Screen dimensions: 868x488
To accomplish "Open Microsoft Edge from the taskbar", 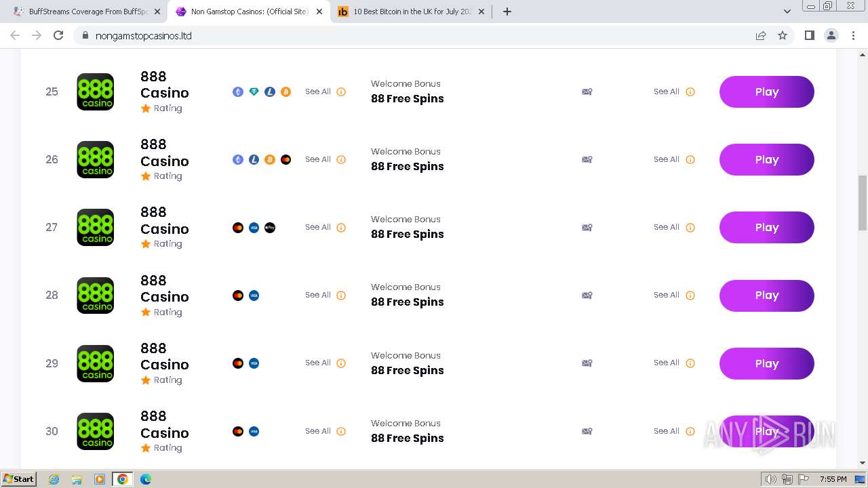I will coord(145,479).
